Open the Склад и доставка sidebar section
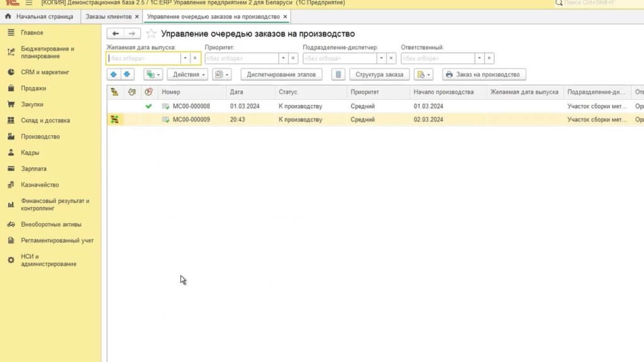The height and width of the screenshot is (362, 644). pos(45,120)
